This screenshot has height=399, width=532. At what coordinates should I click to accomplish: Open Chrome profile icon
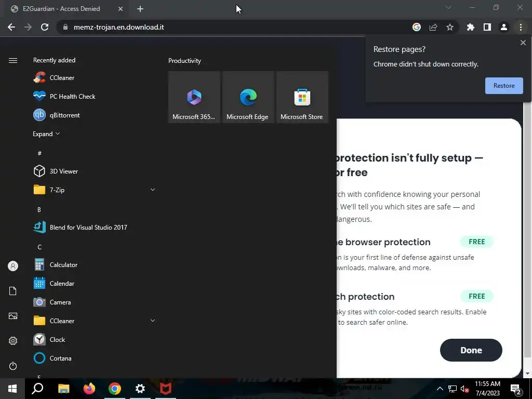[x=504, y=27]
